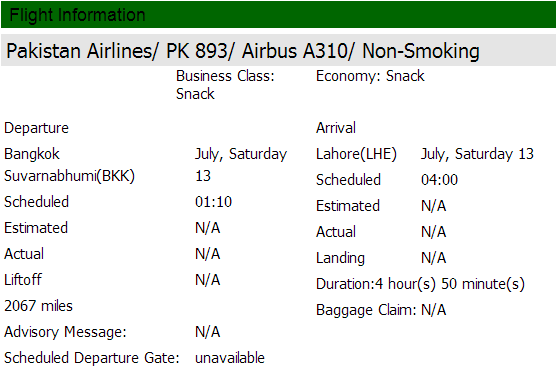Select the Departure heading
Image resolution: width=556 pixels, height=370 pixels.
point(36,128)
